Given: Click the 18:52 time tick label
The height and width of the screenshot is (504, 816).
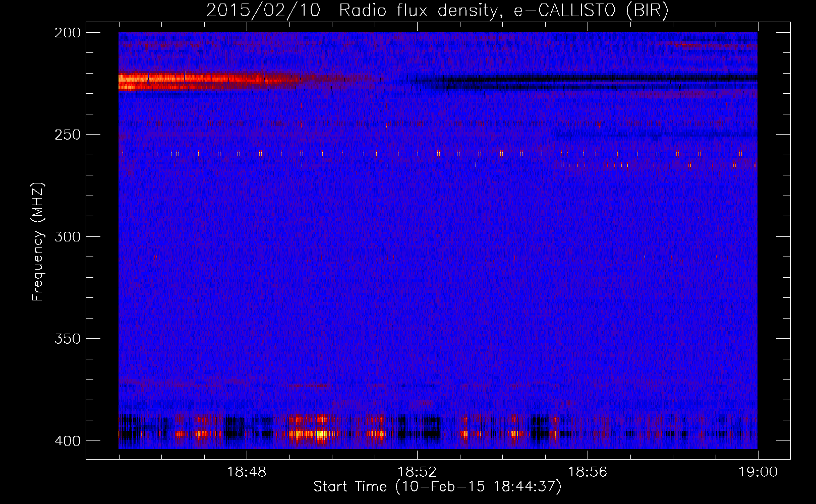Looking at the screenshot, I should (417, 472).
